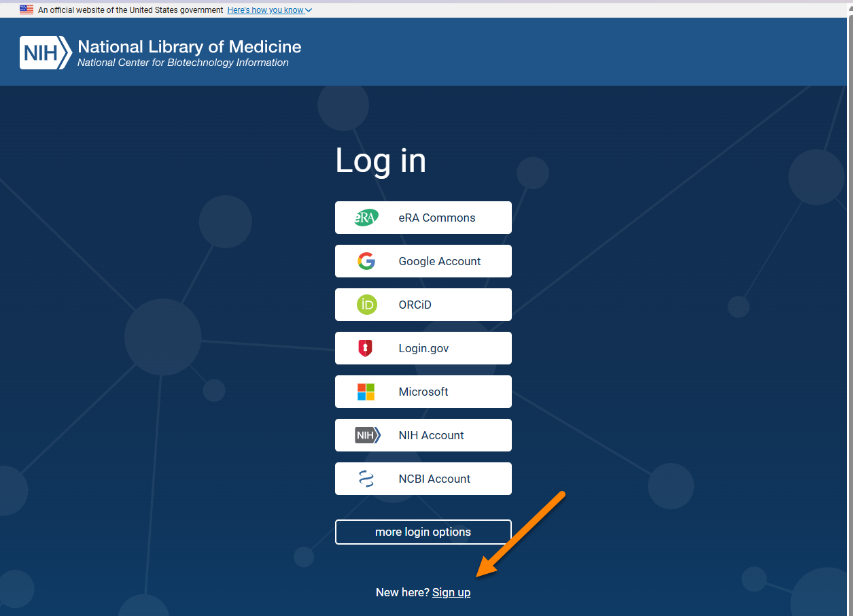Click the gray NIH Account badge icon

click(x=367, y=435)
